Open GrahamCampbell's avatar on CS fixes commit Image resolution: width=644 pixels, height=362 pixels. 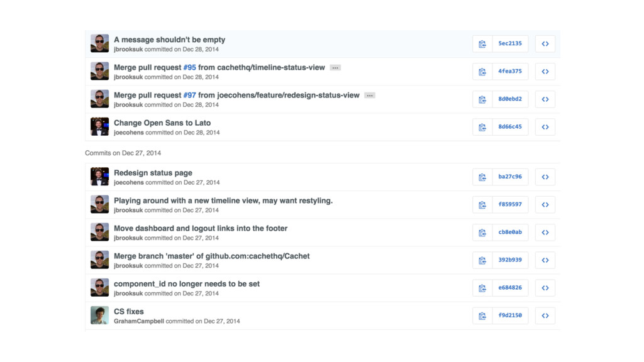point(99,315)
